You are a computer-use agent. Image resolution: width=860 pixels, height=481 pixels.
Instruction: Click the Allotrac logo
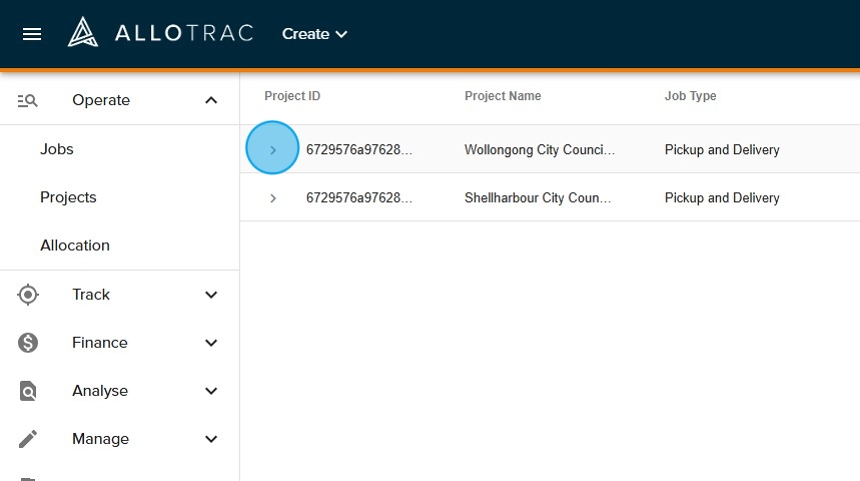160,33
